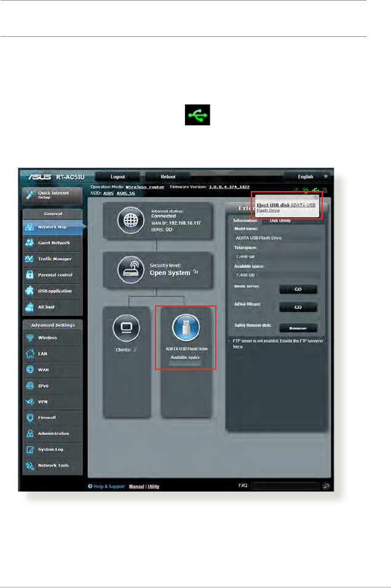Select Traffic Manager sidebar icon

click(30, 259)
